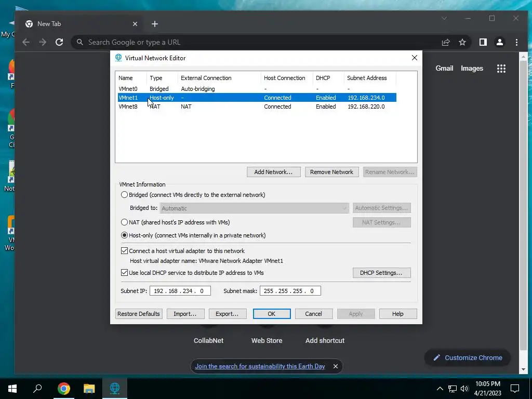This screenshot has height=399, width=532.
Task: Click the Remove Network button
Action: (x=331, y=172)
